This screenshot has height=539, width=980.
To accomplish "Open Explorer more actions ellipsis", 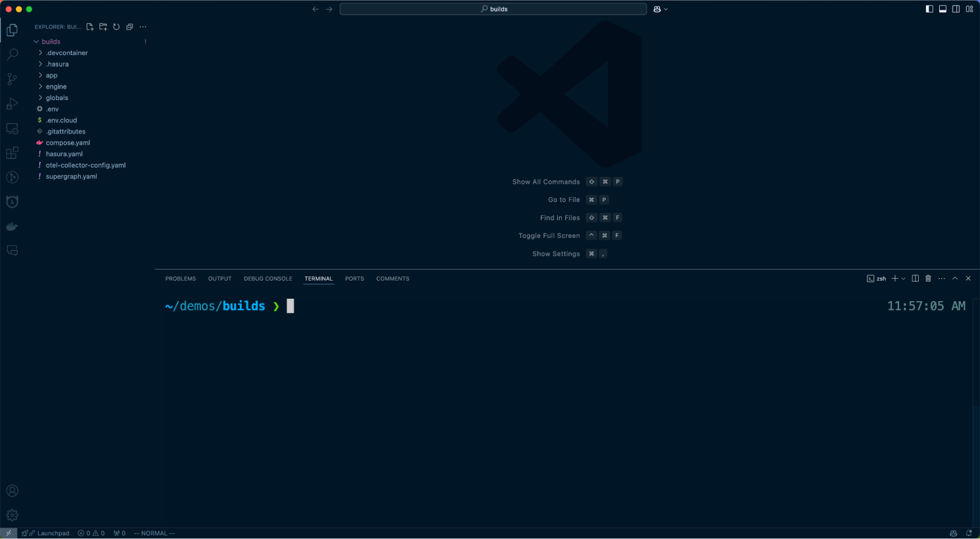I will pyautogui.click(x=143, y=27).
